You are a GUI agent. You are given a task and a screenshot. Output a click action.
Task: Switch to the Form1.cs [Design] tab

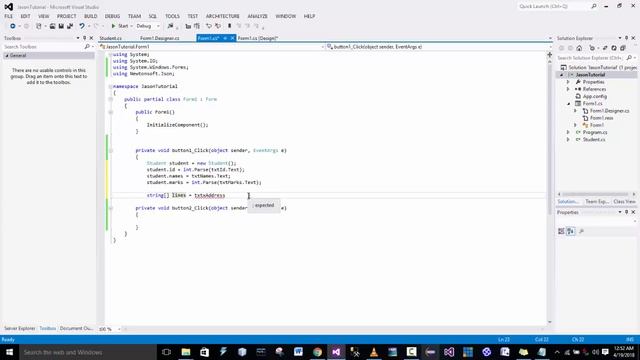(x=258, y=38)
